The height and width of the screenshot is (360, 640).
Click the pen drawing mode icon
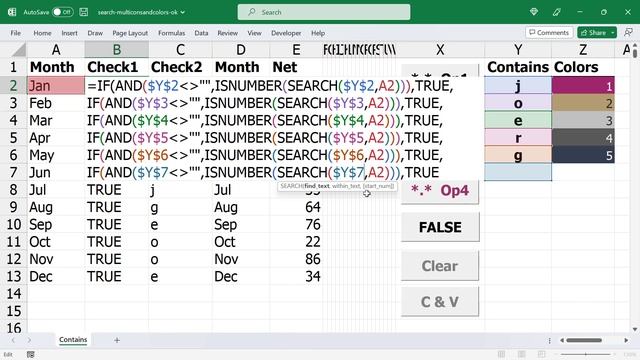pos(557,12)
